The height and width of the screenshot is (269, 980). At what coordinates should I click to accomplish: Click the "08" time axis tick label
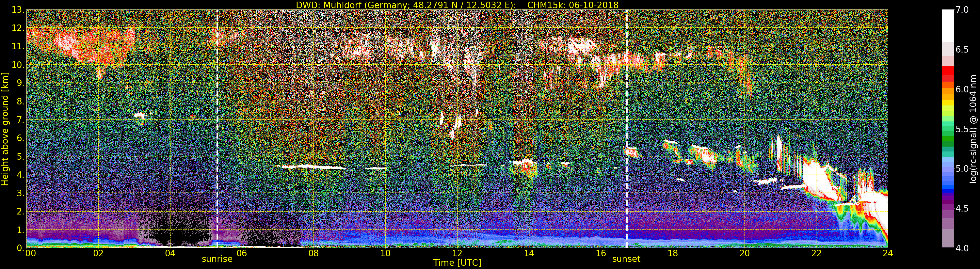point(313,254)
